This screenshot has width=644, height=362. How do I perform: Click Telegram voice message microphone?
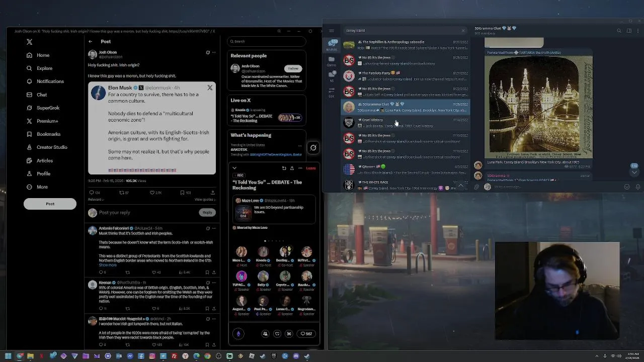pyautogui.click(x=637, y=187)
